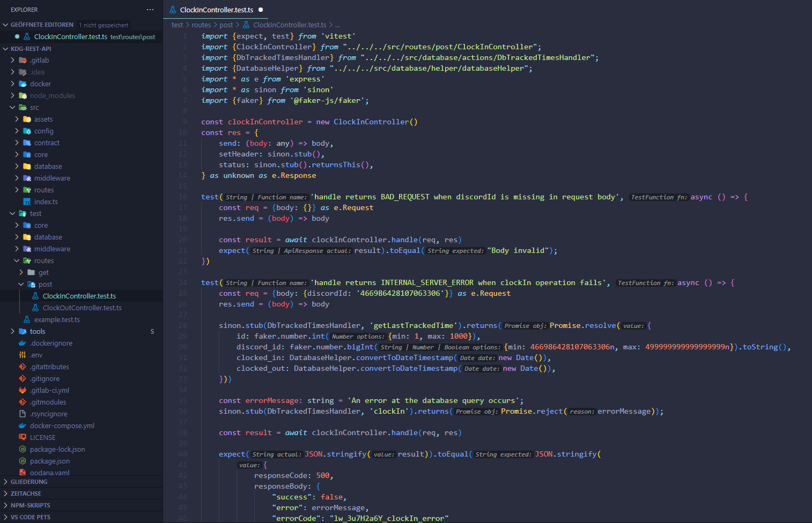Image resolution: width=812 pixels, height=523 pixels.
Task: Collapse the GEÖFFNETE EDITOREN section
Action: (42, 25)
